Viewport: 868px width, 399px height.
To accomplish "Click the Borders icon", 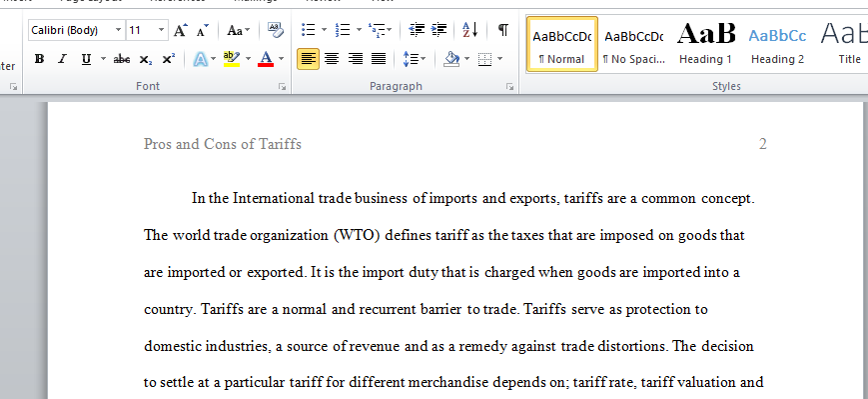I will tap(484, 59).
